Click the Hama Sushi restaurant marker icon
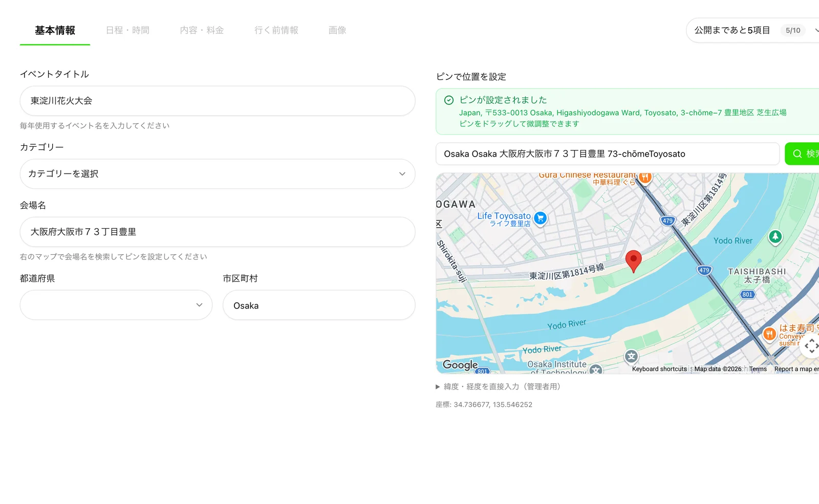 click(769, 334)
